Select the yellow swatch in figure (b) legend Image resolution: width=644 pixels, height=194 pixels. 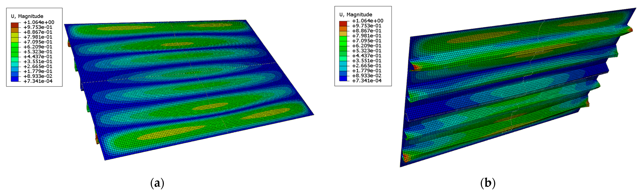click(x=343, y=33)
